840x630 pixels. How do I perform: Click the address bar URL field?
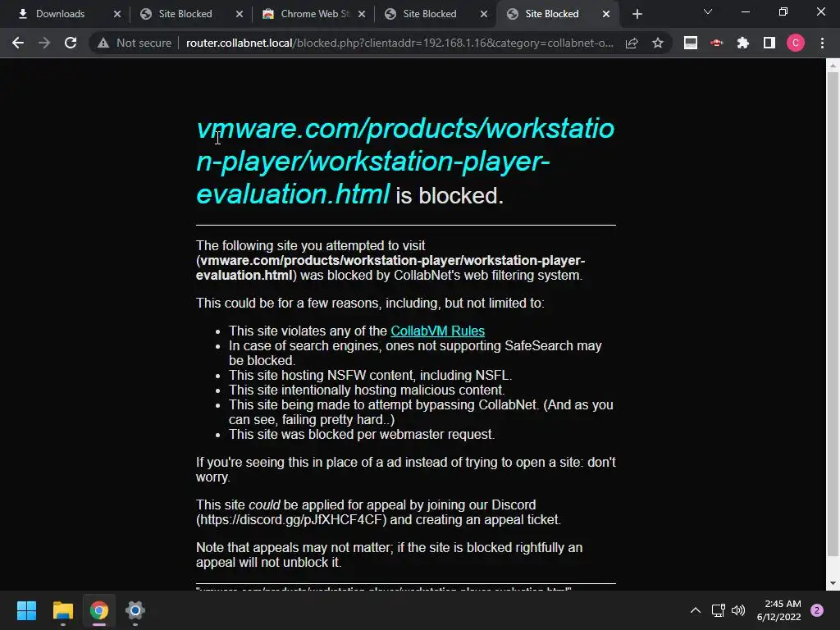[x=399, y=43]
